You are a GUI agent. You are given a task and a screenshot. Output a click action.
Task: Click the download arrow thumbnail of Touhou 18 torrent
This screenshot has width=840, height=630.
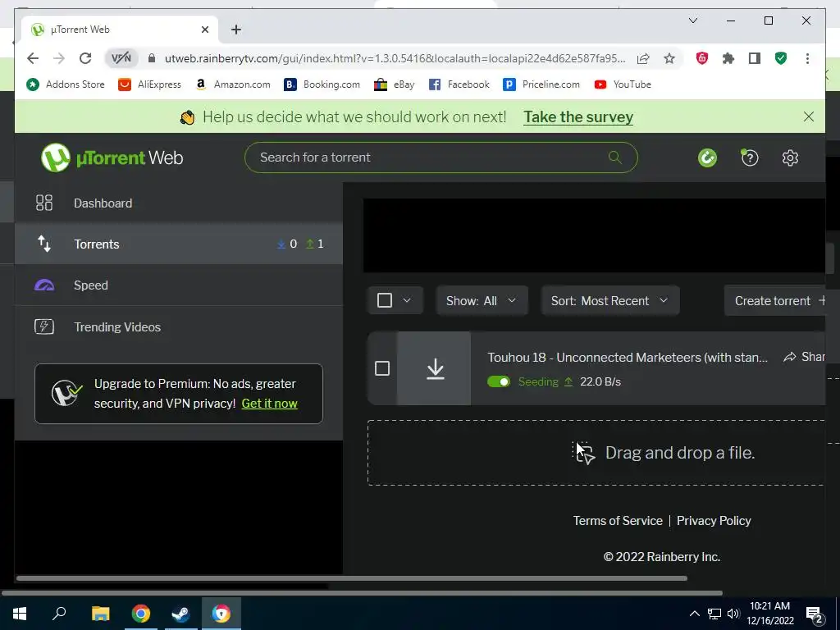pyautogui.click(x=435, y=368)
